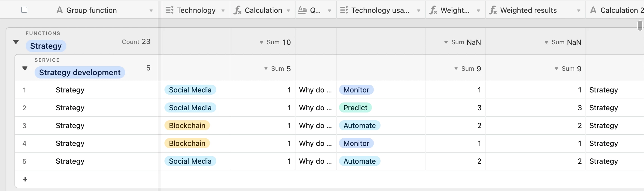
Task: Open the Group function column dropdown arrow
Action: pos(151,11)
